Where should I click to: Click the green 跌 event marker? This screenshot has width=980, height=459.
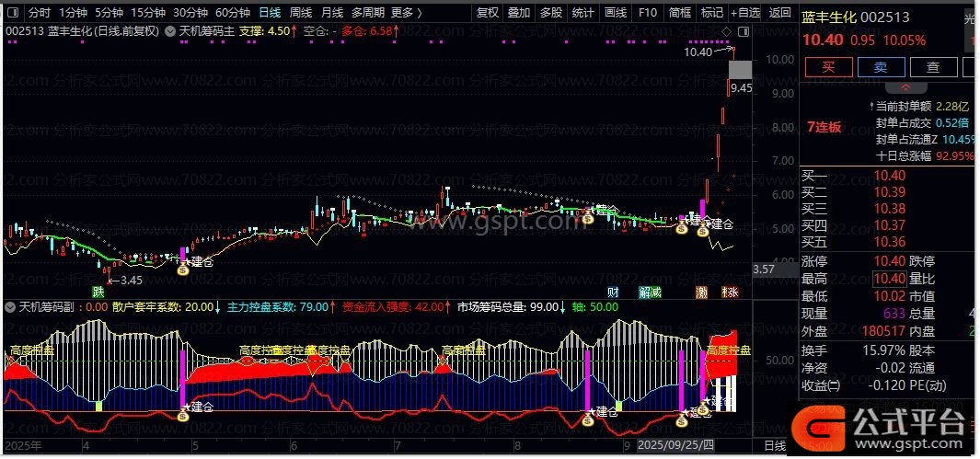pos(98,292)
